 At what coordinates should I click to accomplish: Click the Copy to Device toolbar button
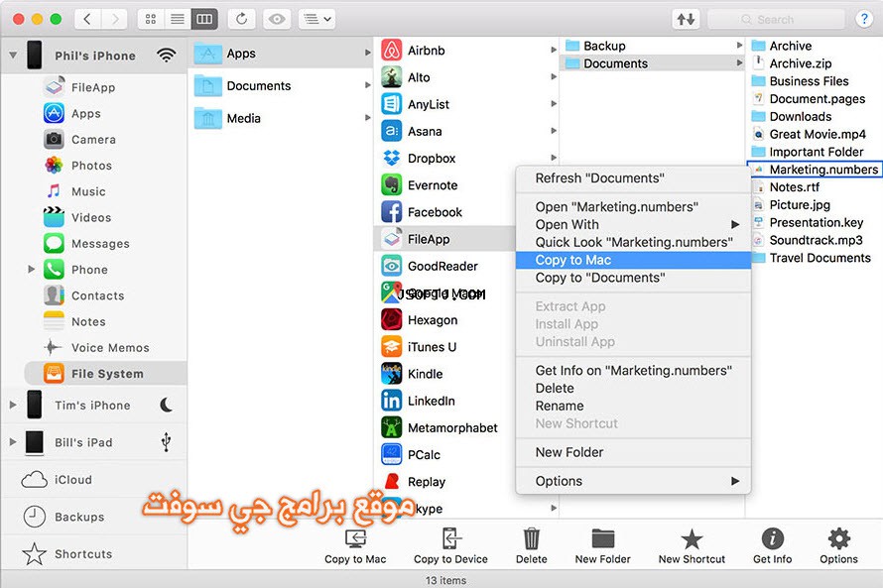tap(450, 546)
